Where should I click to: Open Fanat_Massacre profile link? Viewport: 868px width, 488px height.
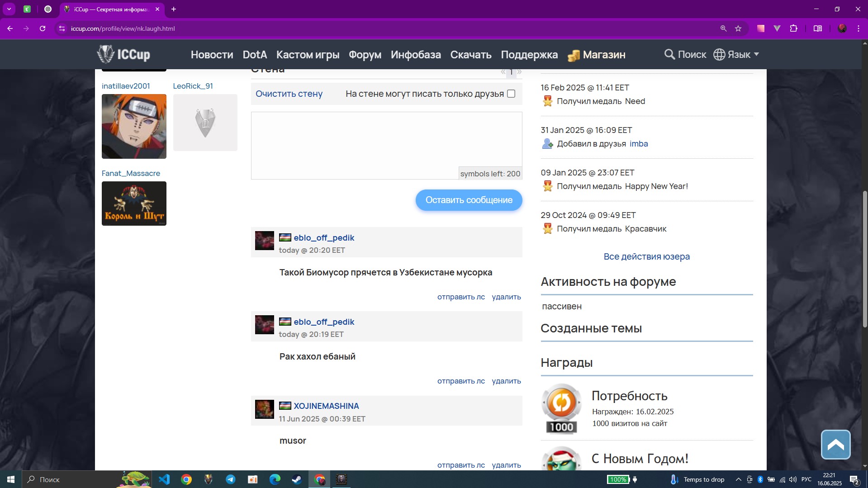pos(131,173)
